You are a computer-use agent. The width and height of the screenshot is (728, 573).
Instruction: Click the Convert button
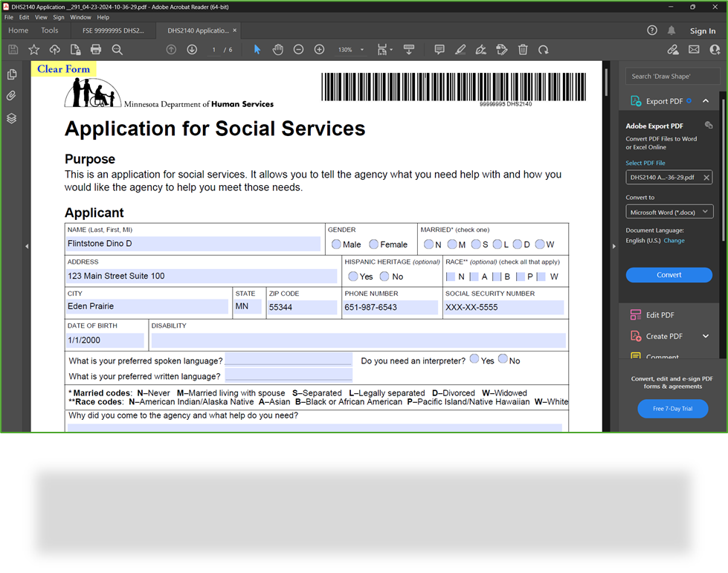pyautogui.click(x=669, y=275)
